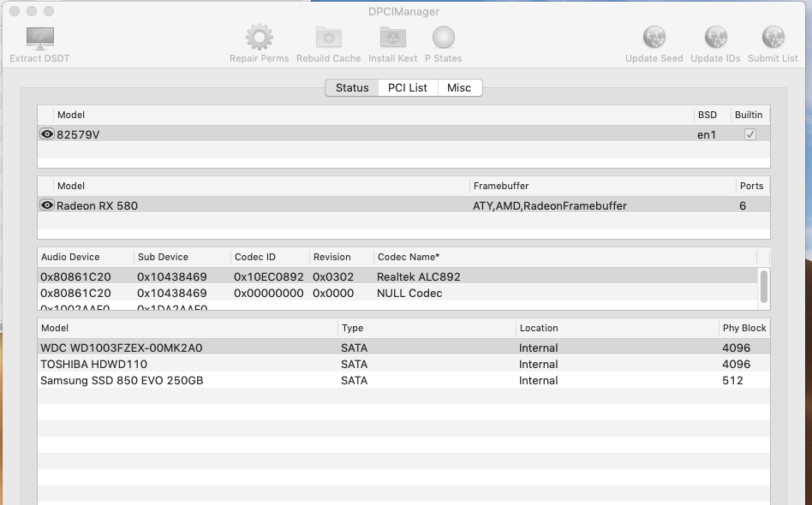Switch to the PCI List tab

pos(408,88)
